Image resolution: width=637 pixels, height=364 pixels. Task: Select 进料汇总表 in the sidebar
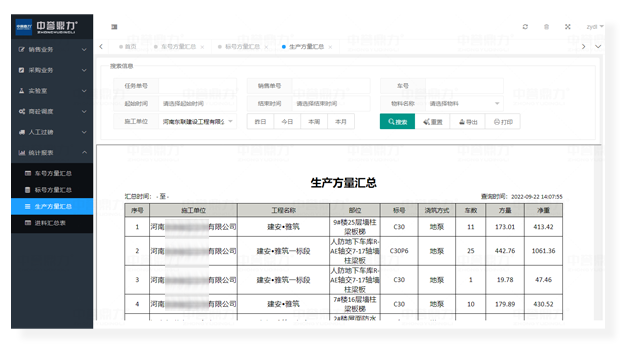(x=52, y=223)
